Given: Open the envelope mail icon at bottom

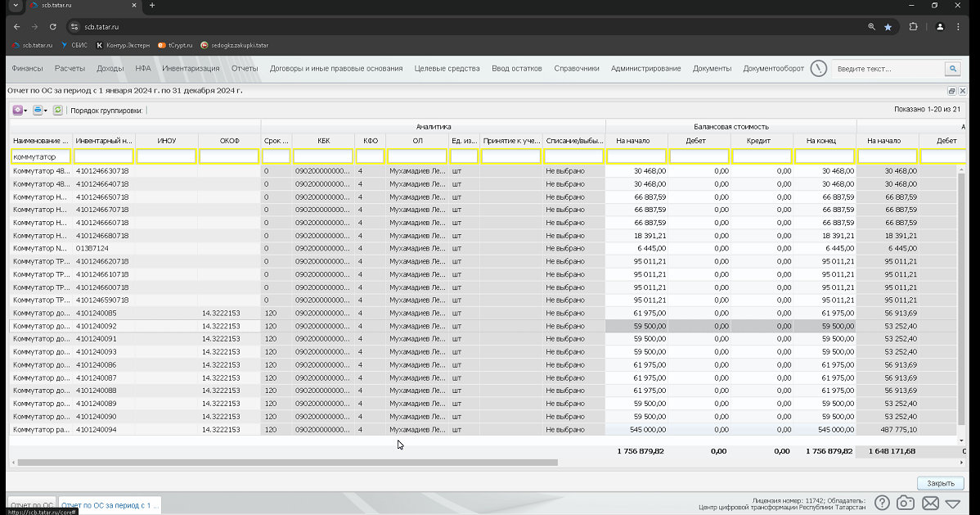Looking at the screenshot, I should click(x=930, y=503).
